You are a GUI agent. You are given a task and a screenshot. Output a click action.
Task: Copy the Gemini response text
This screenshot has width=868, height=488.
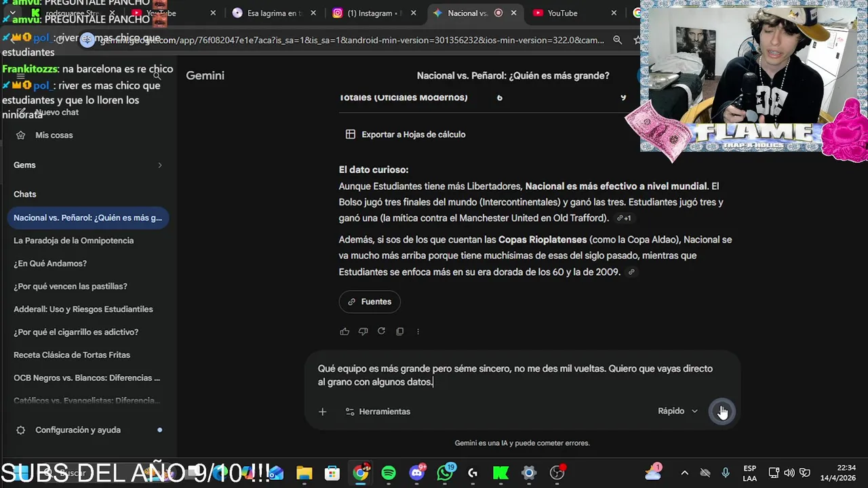399,331
